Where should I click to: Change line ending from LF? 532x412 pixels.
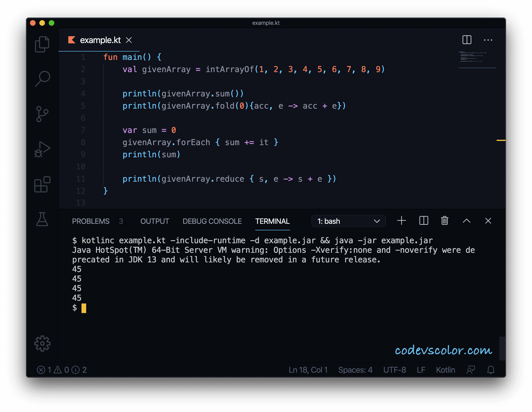[421, 370]
